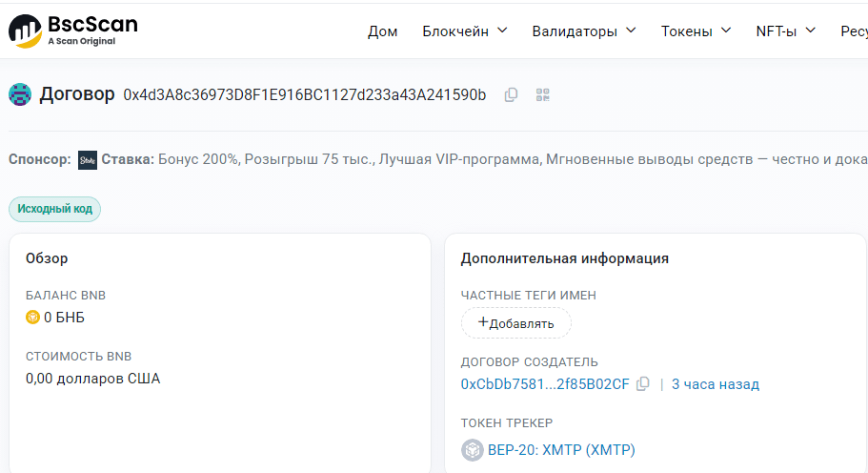Open the '3 часа назад' transaction link

pos(715,384)
